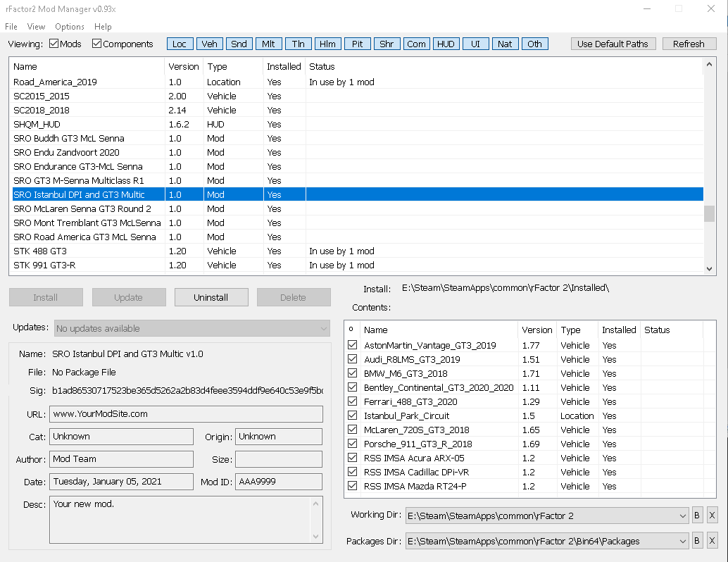Toggle the Tln filter button
This screenshot has width=728, height=562.
[298, 44]
